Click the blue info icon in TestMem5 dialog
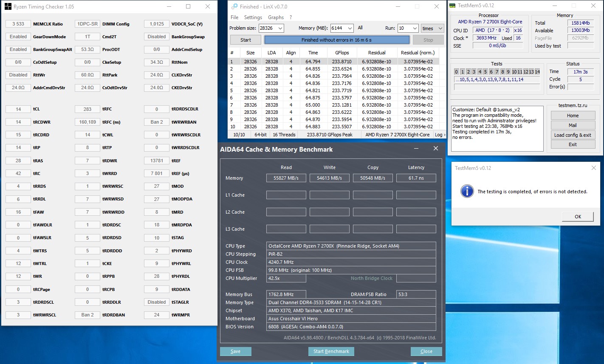The width and height of the screenshot is (604, 364). (x=467, y=191)
